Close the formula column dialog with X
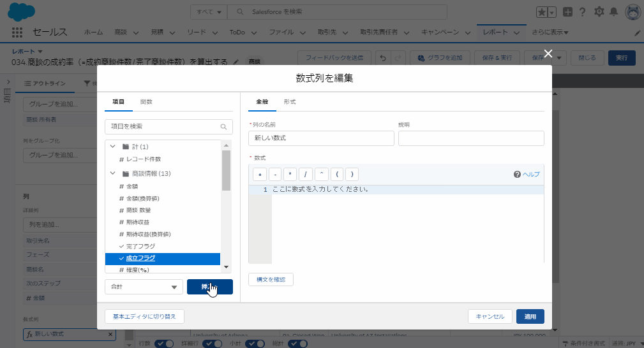The image size is (644, 348). [548, 54]
